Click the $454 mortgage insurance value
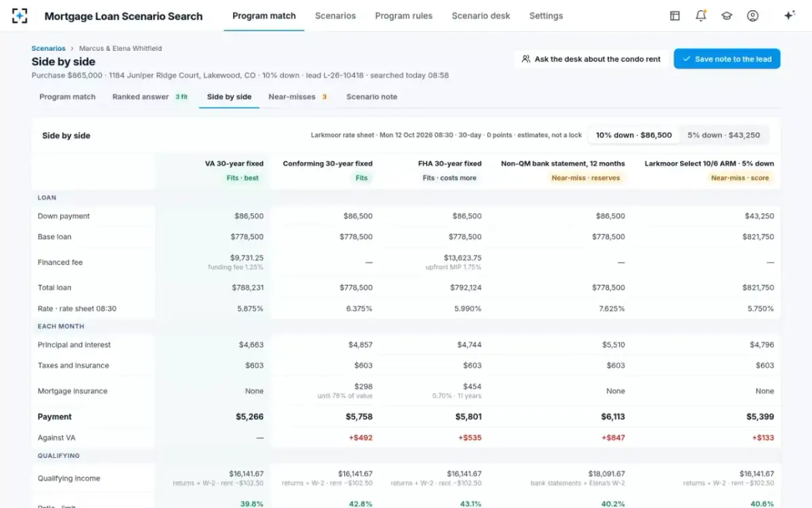The width and height of the screenshot is (812, 508). pyautogui.click(x=472, y=387)
